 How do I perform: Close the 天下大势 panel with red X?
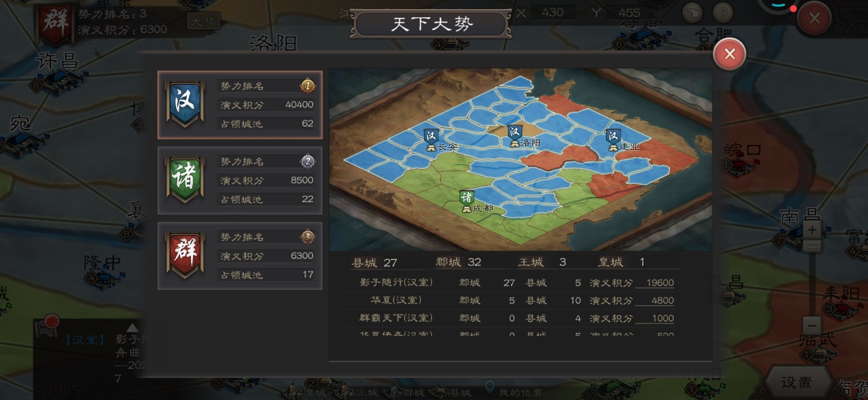point(730,54)
